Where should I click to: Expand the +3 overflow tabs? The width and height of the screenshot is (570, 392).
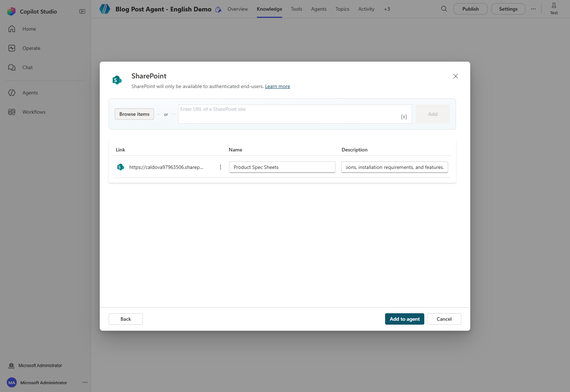[387, 9]
